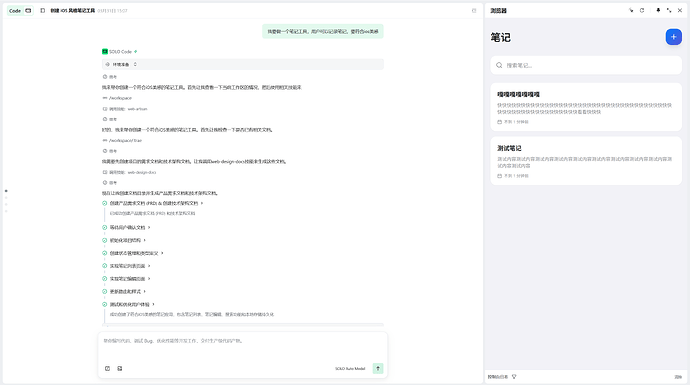Click the folder icon beside /workspace/.trae path
The height and width of the screenshot is (385, 690).
pos(105,140)
